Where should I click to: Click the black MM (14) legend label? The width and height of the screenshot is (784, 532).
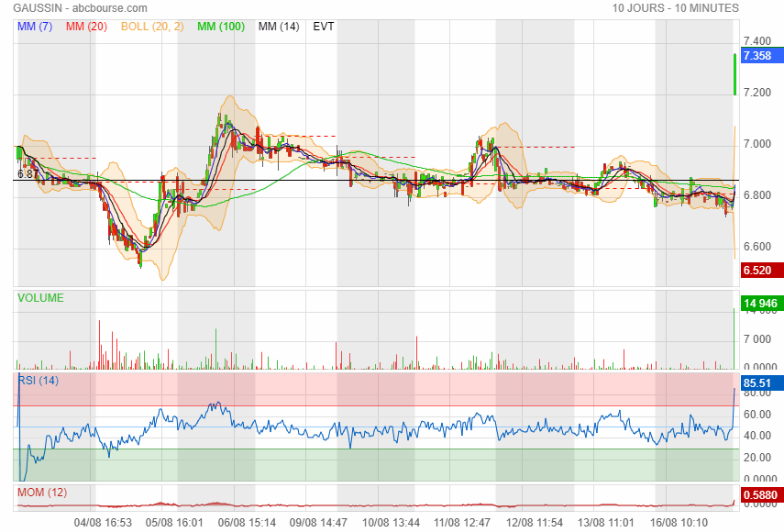279,27
